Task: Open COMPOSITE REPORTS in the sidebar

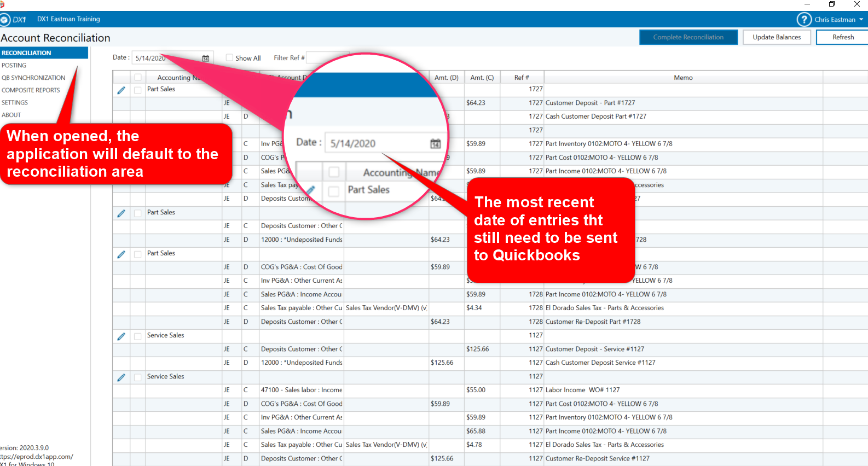Action: click(31, 90)
